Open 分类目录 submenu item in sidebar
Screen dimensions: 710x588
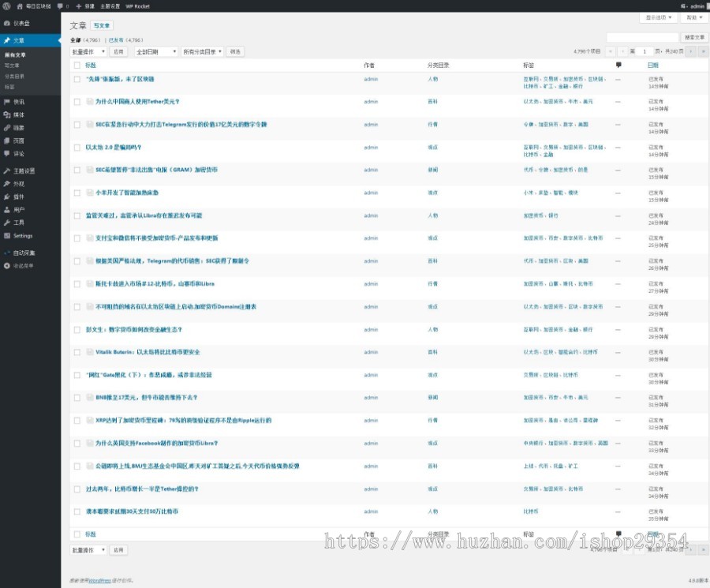14,77
